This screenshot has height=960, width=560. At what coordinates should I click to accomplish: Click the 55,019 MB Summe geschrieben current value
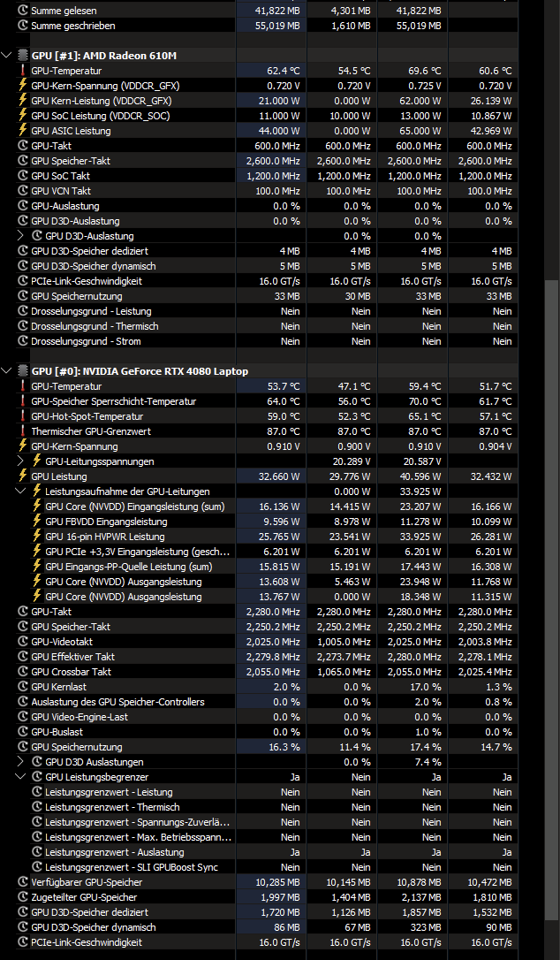point(278,26)
